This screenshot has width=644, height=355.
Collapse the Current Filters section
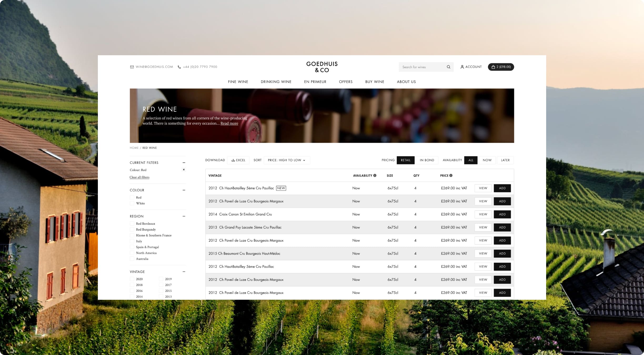click(184, 163)
